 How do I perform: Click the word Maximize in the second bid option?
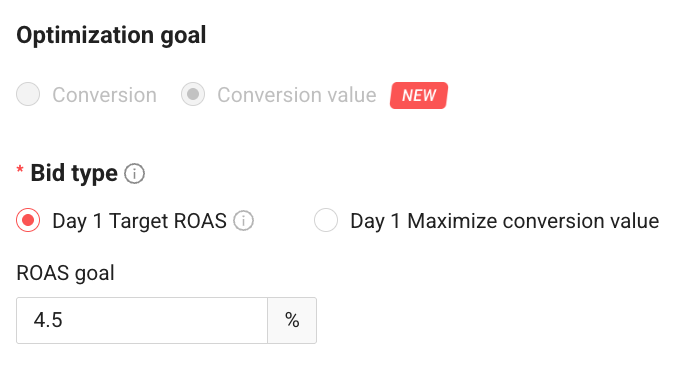[452, 221]
